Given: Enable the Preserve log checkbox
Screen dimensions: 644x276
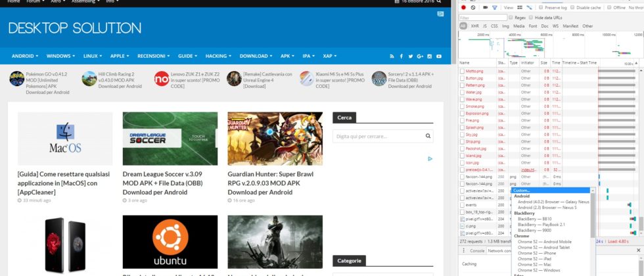Looking at the screenshot, I should coord(540,7).
